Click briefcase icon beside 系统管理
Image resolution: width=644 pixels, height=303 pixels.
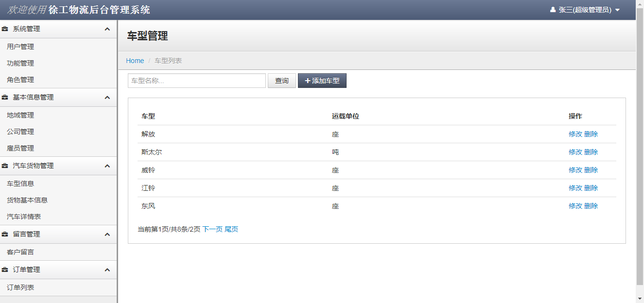coord(5,29)
